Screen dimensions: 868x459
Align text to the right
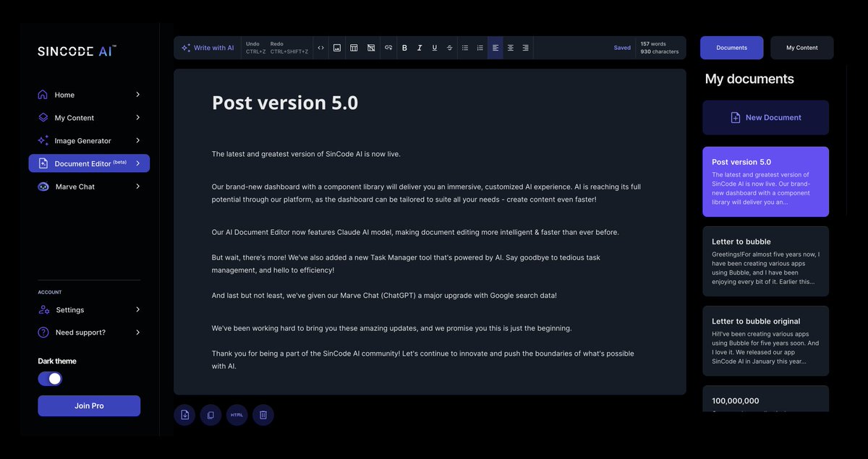(x=526, y=48)
